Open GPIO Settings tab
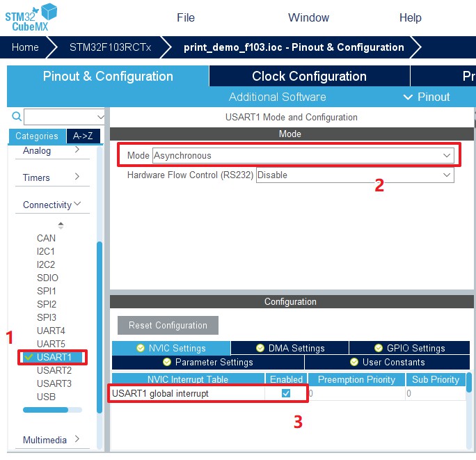The image size is (476, 460). click(x=409, y=348)
